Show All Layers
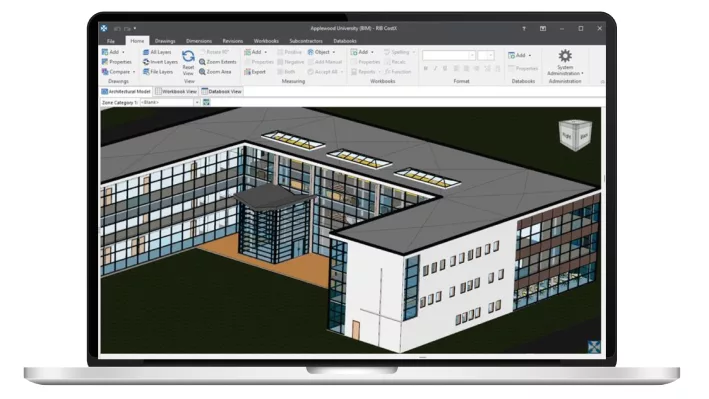Screen dimensions: 709x399 click(157, 52)
